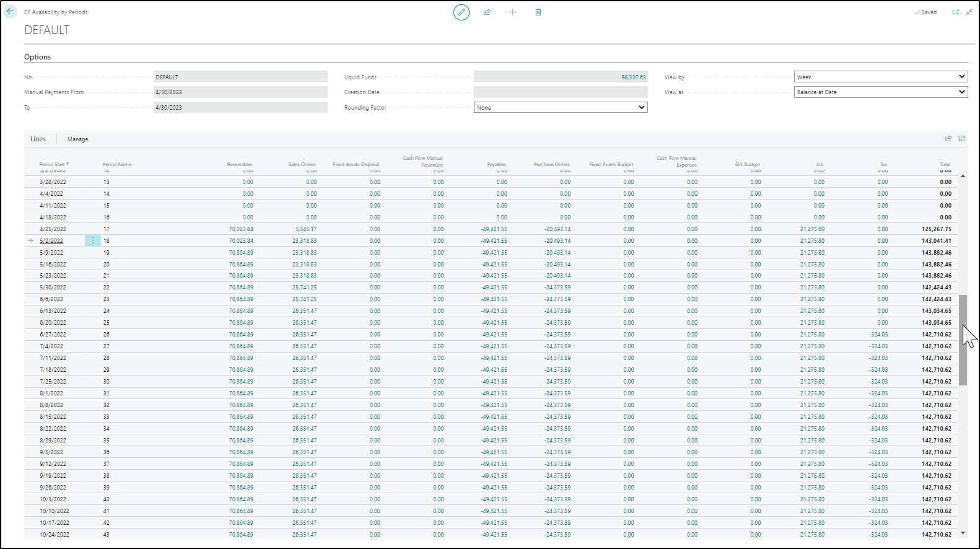Viewport: 980px width, 549px height.
Task: Click the DEFAULT page title
Action: pos(47,30)
